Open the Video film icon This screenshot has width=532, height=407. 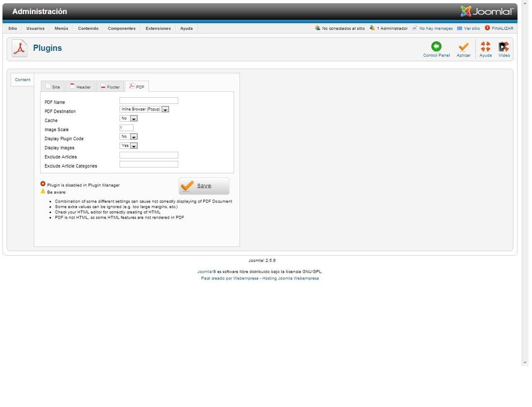coord(503,46)
